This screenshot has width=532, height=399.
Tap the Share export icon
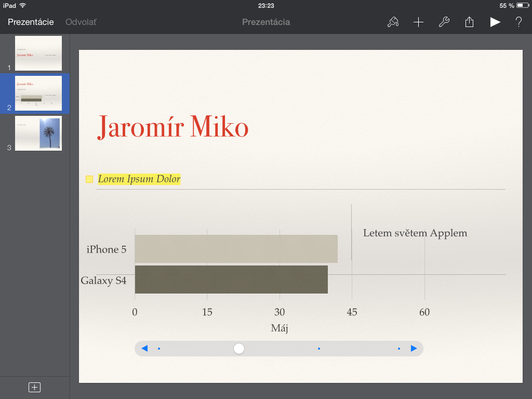point(469,22)
